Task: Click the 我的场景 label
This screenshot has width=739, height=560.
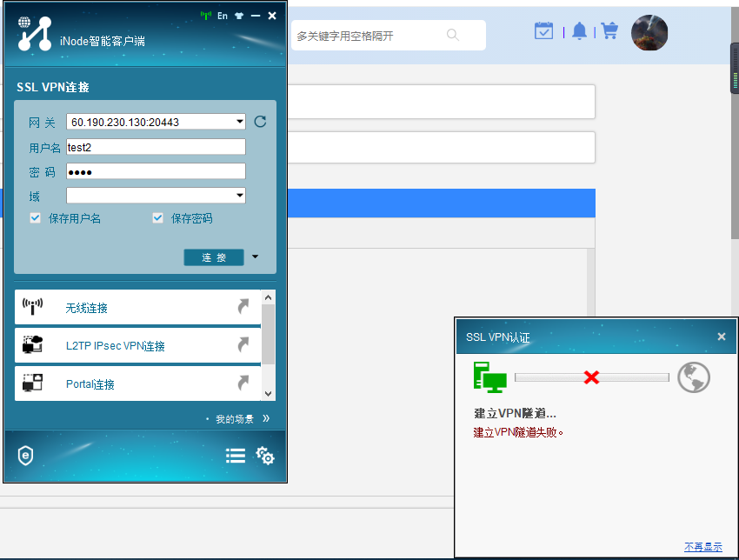Action: point(235,419)
